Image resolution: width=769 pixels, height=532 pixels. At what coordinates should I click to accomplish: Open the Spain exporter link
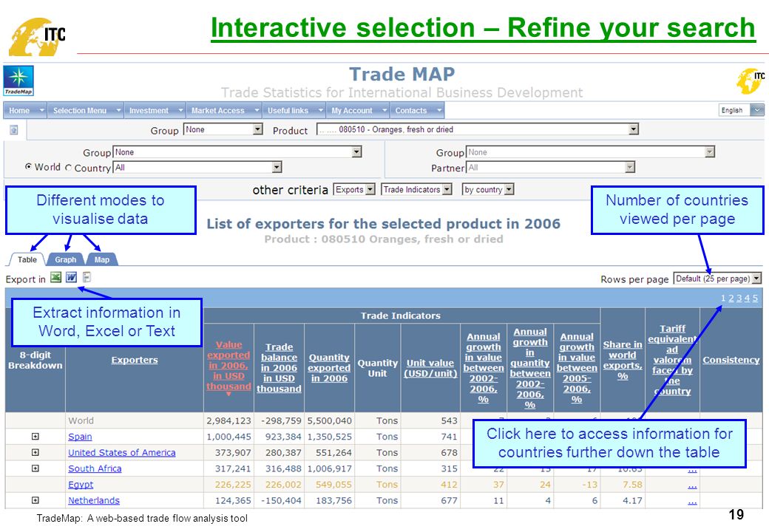point(80,437)
